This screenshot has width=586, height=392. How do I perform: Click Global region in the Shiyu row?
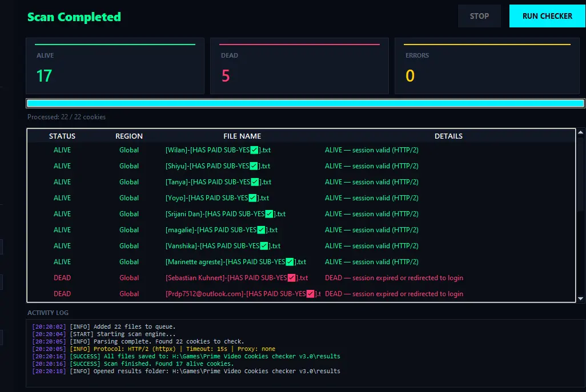point(129,166)
